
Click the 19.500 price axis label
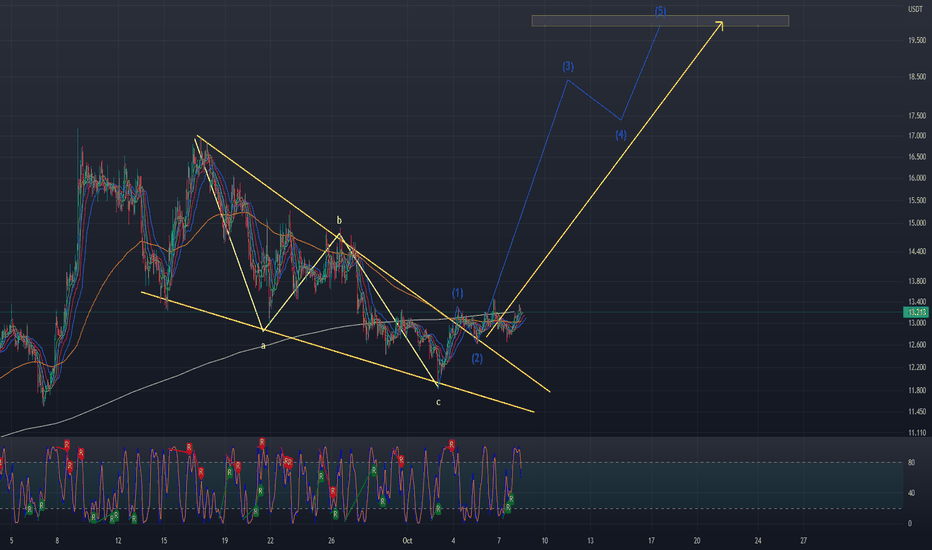coord(917,40)
